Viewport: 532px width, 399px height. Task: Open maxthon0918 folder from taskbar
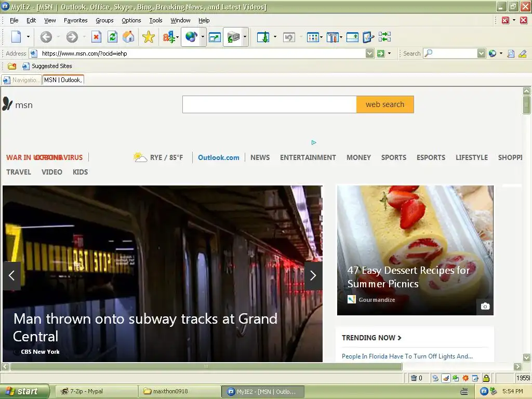pyautogui.click(x=180, y=392)
